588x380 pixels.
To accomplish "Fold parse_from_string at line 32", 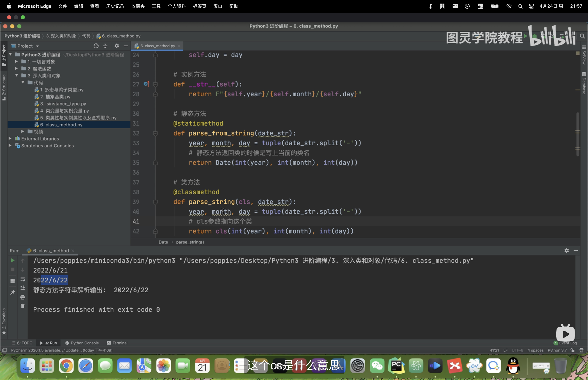I will pyautogui.click(x=156, y=134).
